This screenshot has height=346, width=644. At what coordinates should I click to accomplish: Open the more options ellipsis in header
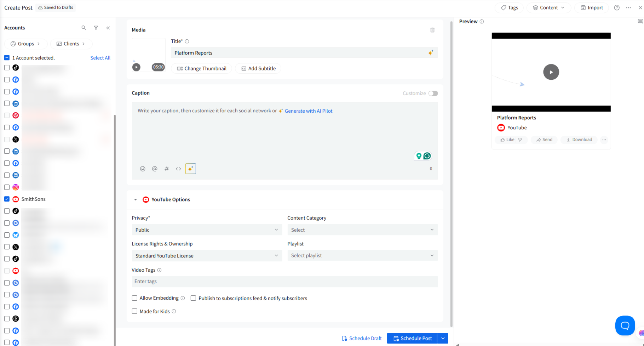(x=628, y=8)
